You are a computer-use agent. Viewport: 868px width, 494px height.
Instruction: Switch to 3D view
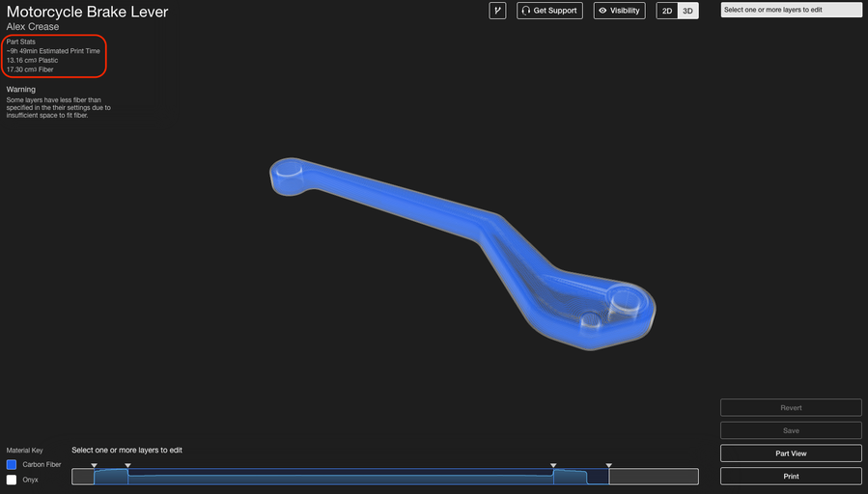(687, 11)
